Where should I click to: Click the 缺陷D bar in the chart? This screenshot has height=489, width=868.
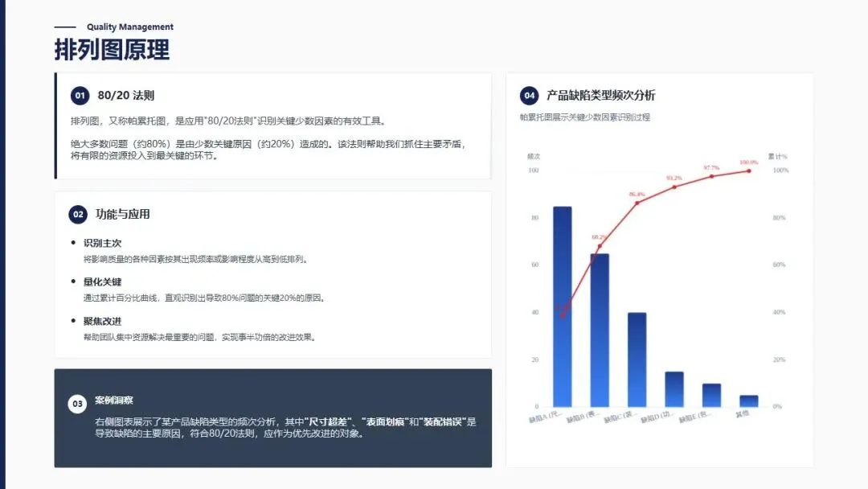tap(674, 389)
